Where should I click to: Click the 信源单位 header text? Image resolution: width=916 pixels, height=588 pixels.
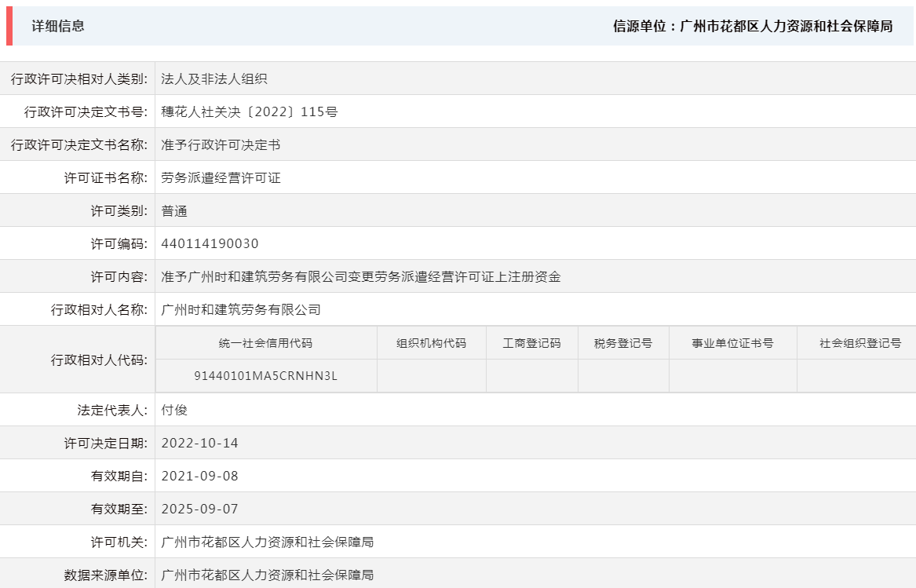753,27
